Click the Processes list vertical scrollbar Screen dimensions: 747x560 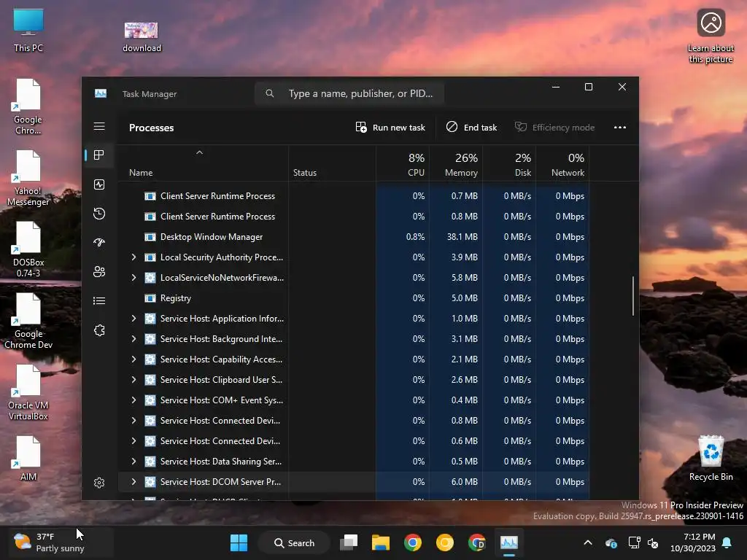(x=633, y=296)
